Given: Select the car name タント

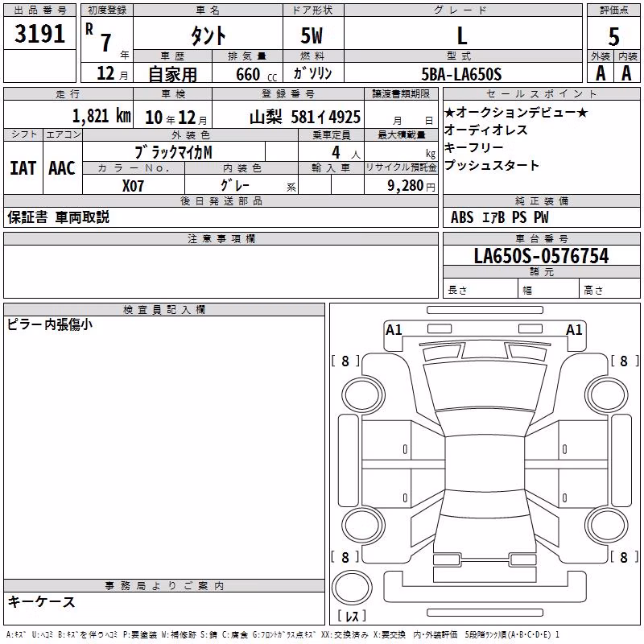Looking at the screenshot, I should tap(208, 35).
